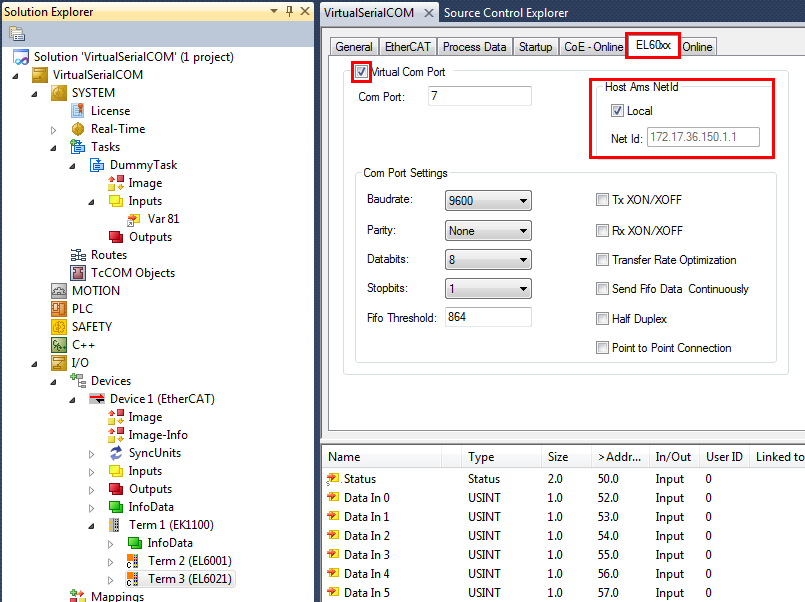Open the Databits dropdown
Screen dimensions: 805x602
(x=488, y=260)
